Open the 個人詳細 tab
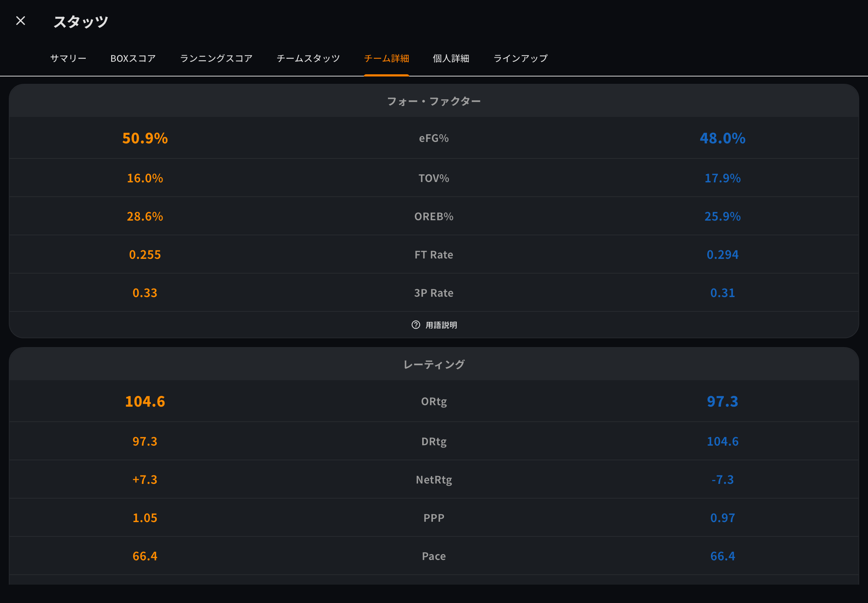 tap(451, 58)
